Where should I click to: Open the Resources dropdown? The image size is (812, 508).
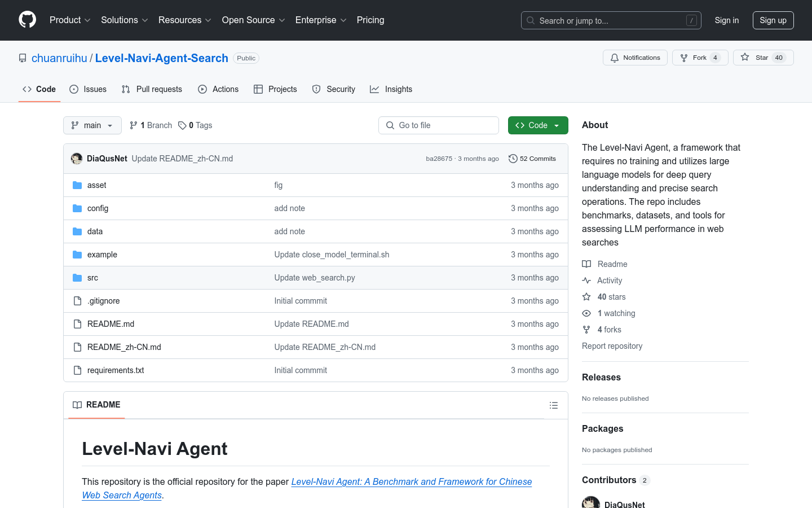(x=185, y=20)
